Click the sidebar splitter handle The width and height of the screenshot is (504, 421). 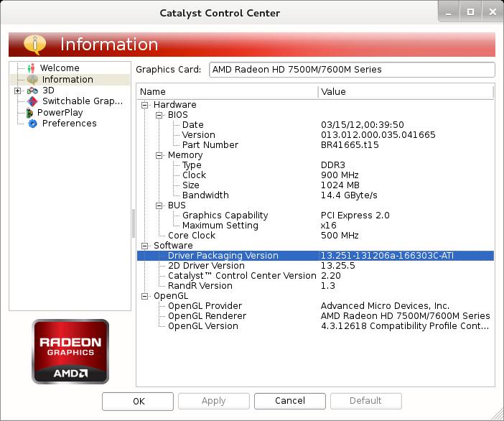pos(134,223)
